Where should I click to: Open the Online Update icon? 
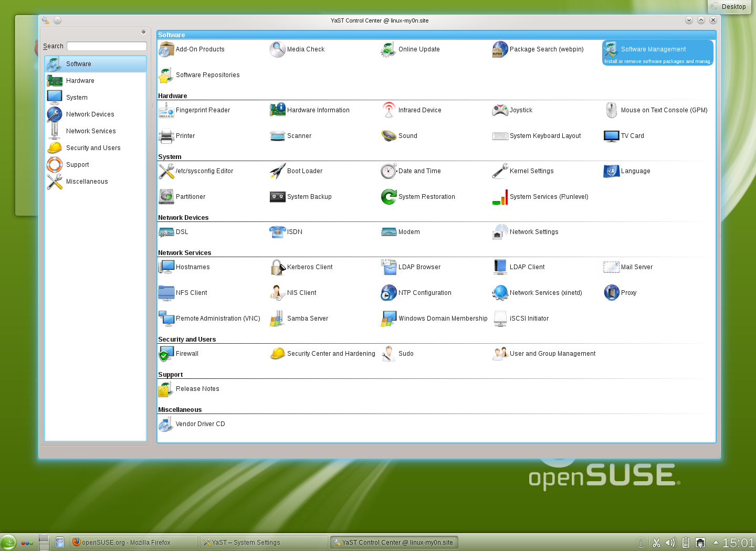[x=389, y=49]
